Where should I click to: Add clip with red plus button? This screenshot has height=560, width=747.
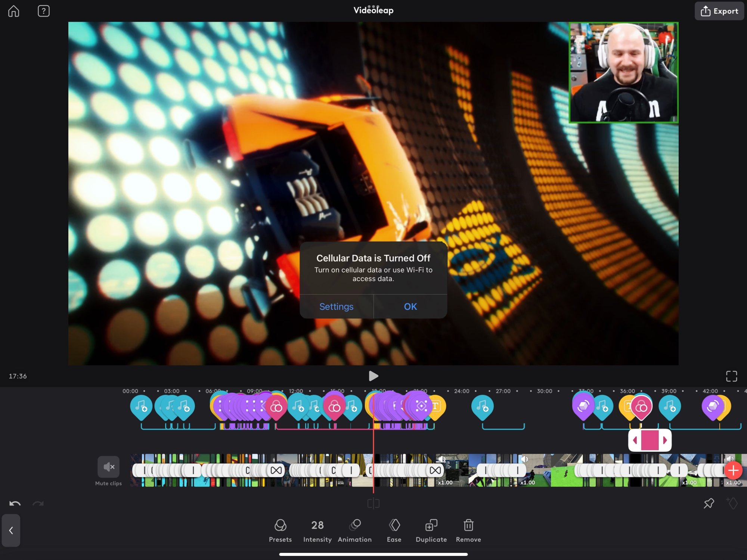coord(733,470)
